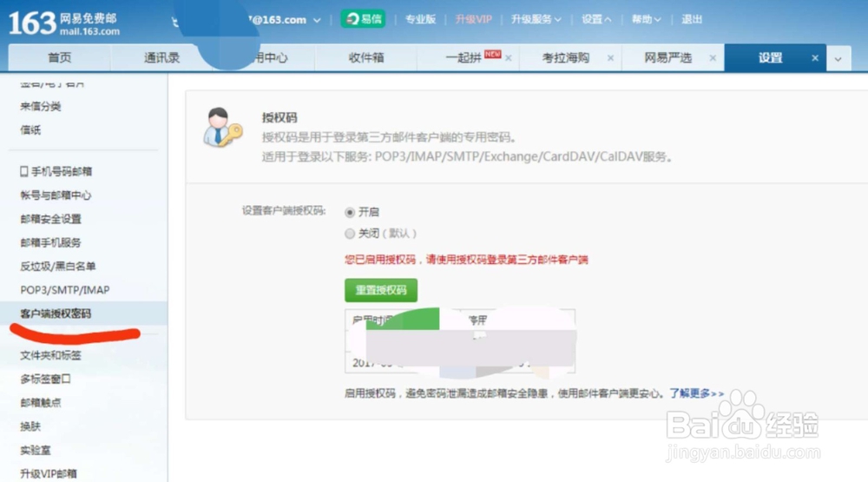
Task: Close the 网易严选 tab
Action: click(713, 58)
